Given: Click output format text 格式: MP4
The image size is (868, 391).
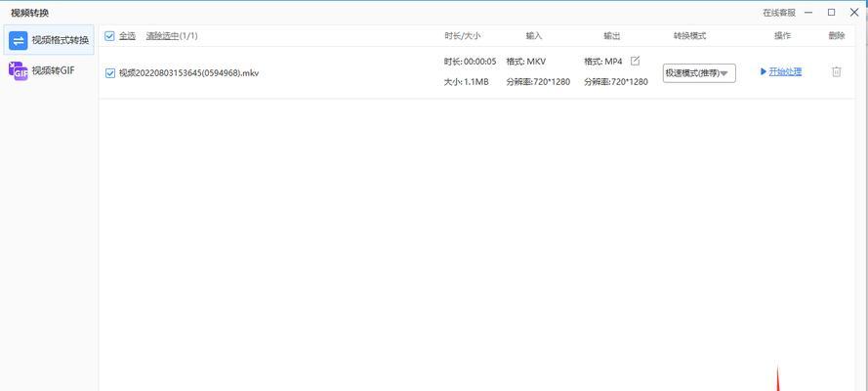Looking at the screenshot, I should tap(602, 62).
